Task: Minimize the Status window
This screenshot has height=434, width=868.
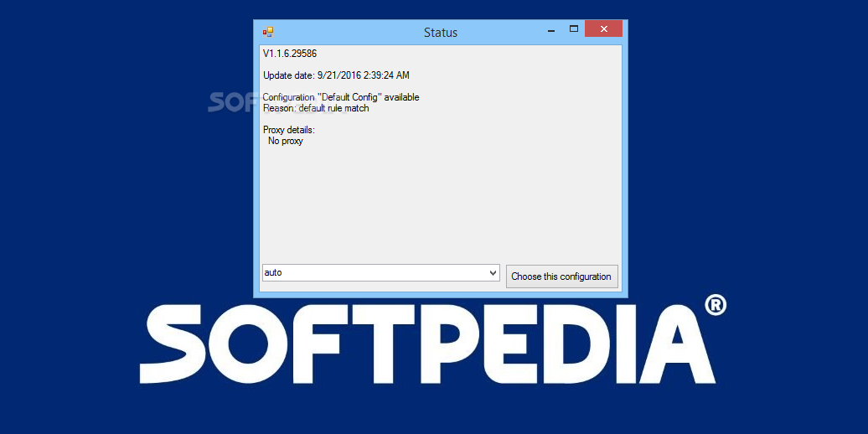Action: click(551, 30)
